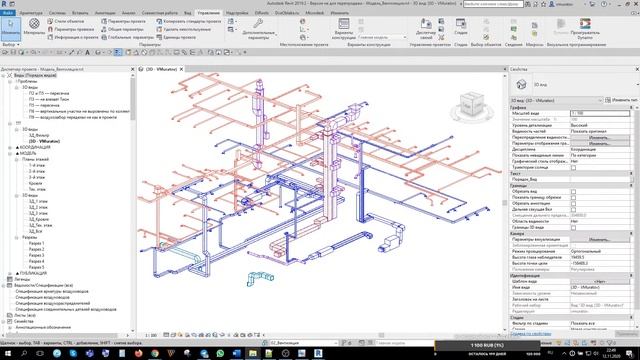The height and width of the screenshot is (360, 640).
Task: Toggle Sun Path (Траектория солнца) checkbox
Action: pos(573,167)
